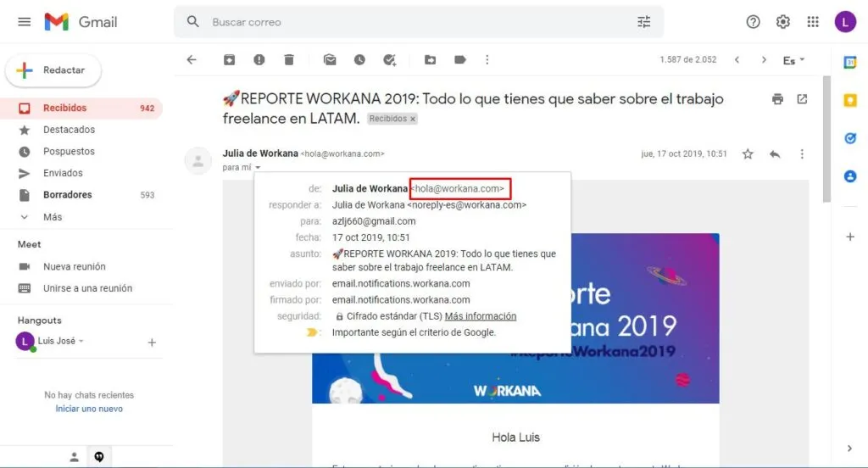Get add-ons plus icon
868x468 pixels.
(850, 237)
